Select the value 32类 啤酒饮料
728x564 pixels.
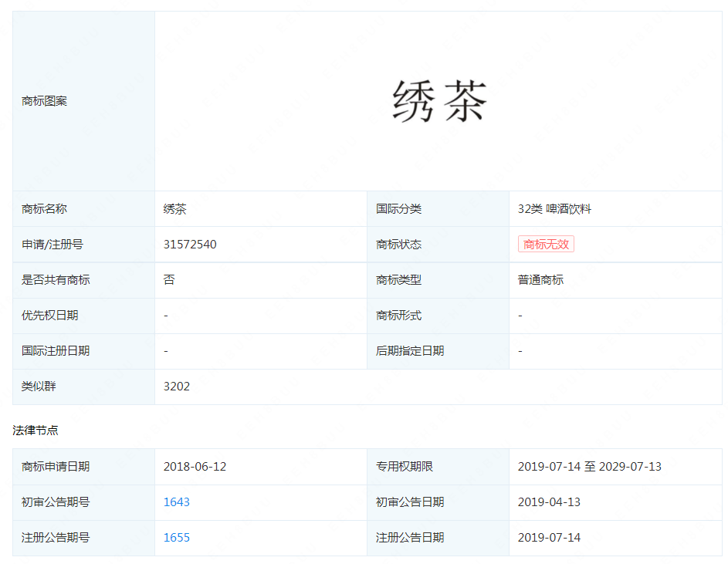coord(554,209)
